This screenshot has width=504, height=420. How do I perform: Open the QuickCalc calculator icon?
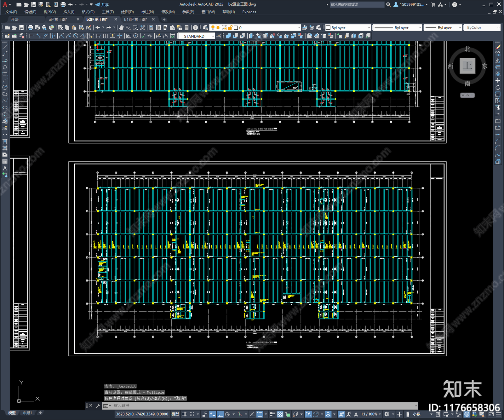[186, 28]
